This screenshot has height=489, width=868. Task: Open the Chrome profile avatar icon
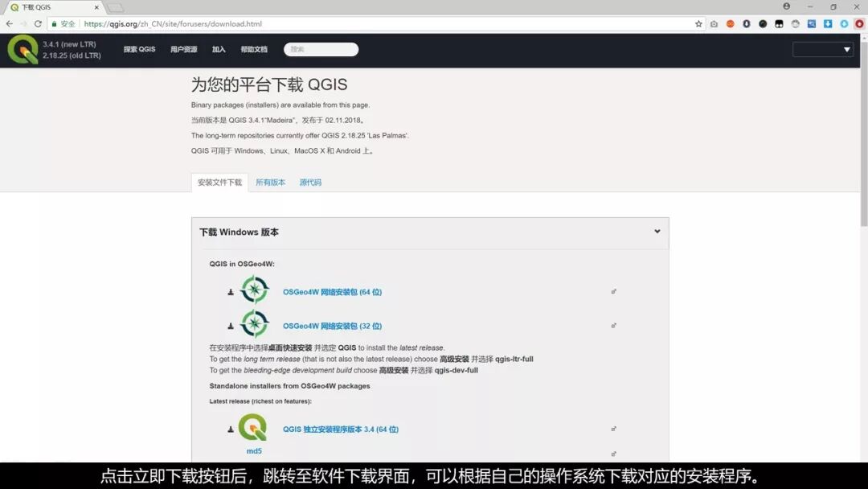point(786,6)
